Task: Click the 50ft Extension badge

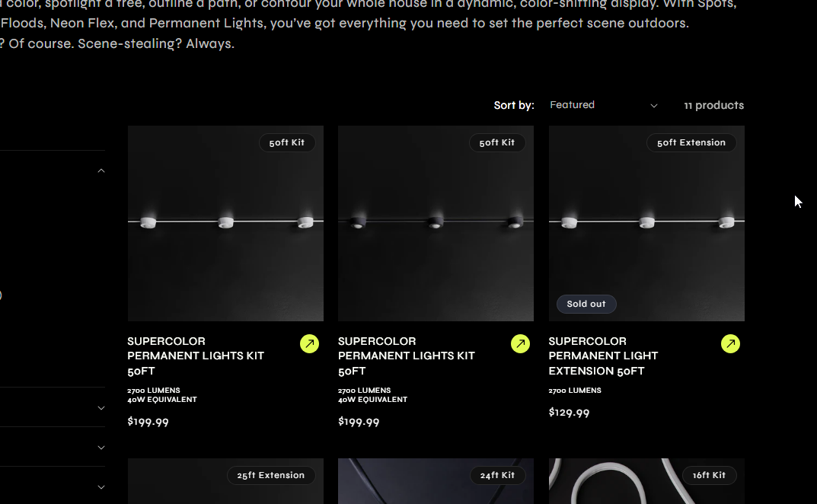Action: [691, 142]
